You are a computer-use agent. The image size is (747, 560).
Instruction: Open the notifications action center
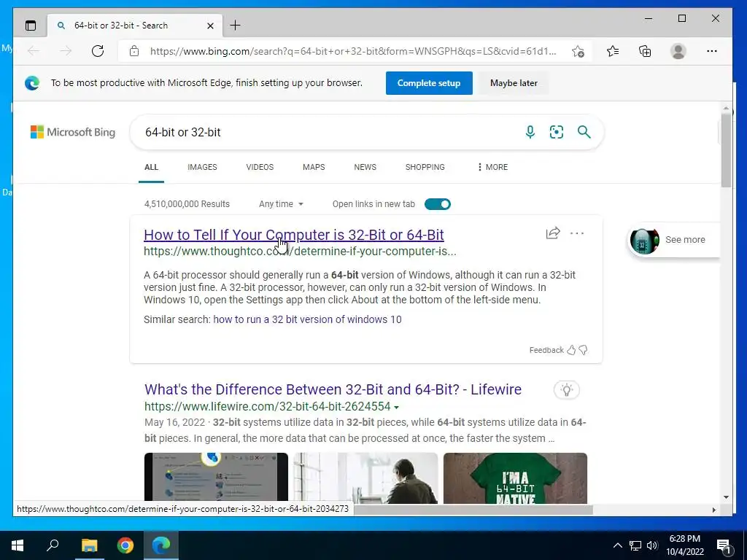724,545
